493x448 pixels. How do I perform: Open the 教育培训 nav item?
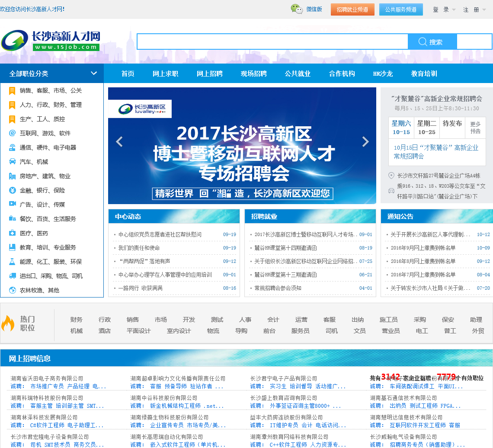coord(424,74)
